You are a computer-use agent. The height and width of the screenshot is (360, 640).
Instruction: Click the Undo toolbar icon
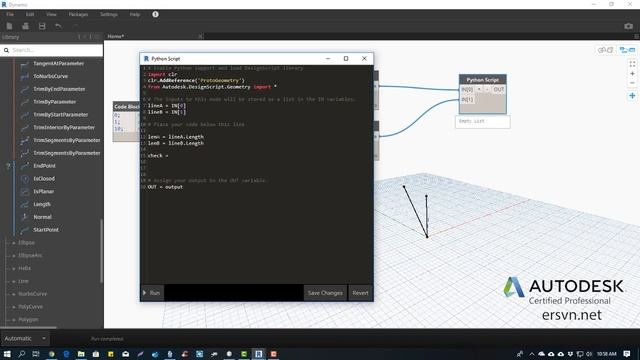click(58, 26)
